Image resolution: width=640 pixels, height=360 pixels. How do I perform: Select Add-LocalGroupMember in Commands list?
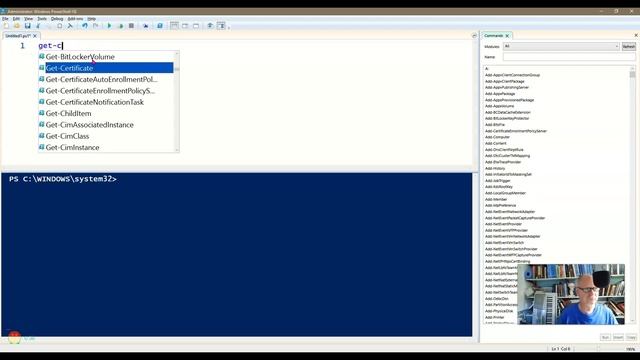click(505, 193)
